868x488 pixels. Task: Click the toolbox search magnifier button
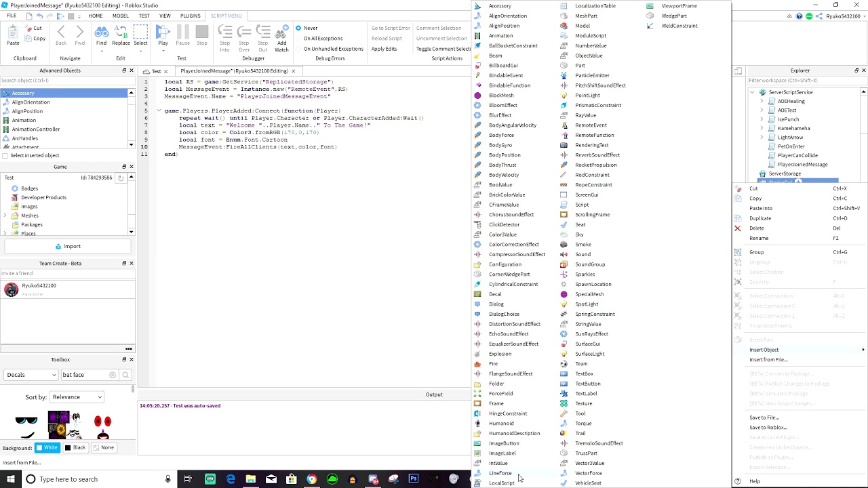point(125,375)
